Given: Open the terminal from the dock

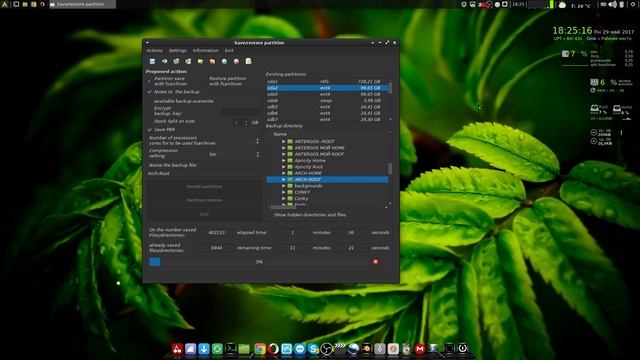Looking at the screenshot, I should pyautogui.click(x=231, y=349).
